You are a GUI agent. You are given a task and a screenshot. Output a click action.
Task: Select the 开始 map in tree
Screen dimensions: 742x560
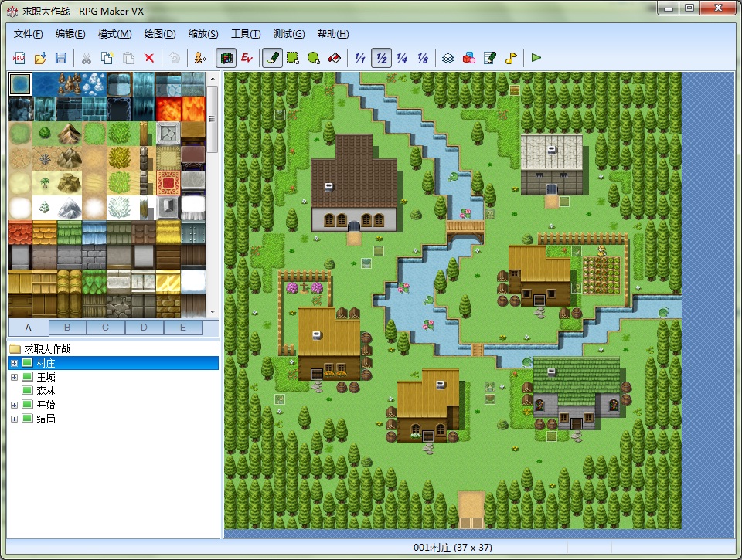(x=46, y=405)
